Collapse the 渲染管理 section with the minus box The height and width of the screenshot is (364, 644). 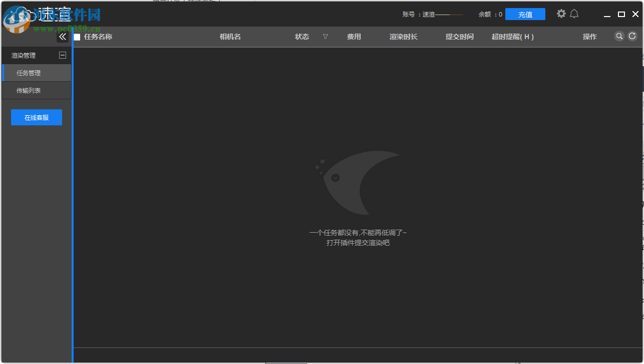[63, 55]
